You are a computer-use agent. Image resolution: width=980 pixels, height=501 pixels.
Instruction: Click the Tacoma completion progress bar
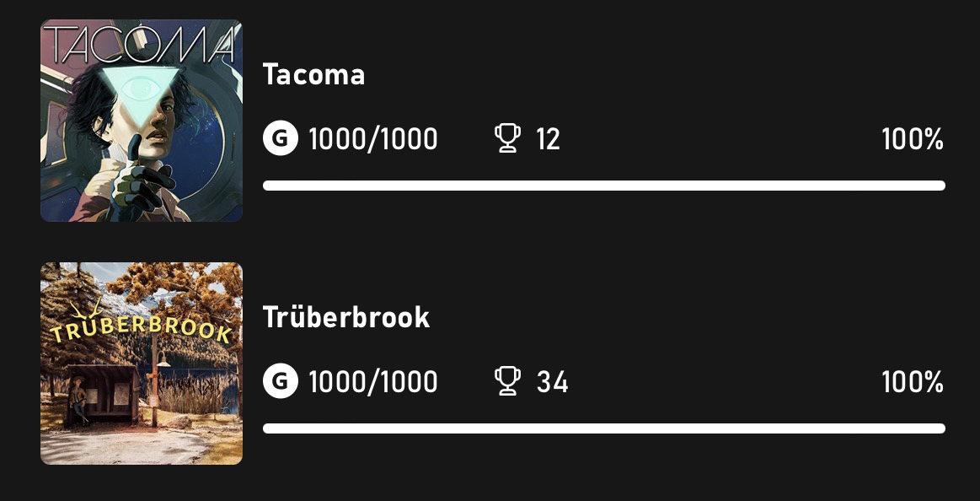(603, 186)
